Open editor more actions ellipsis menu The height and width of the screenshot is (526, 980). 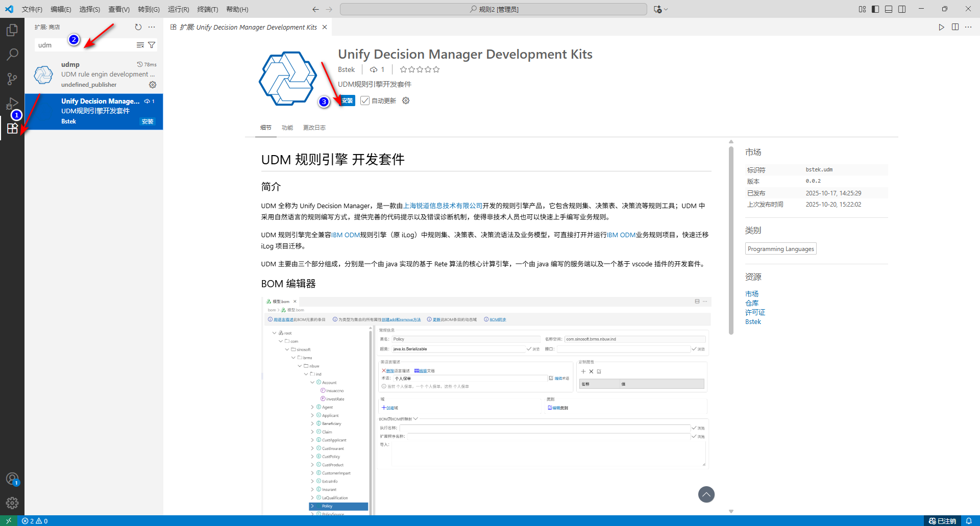tap(968, 27)
